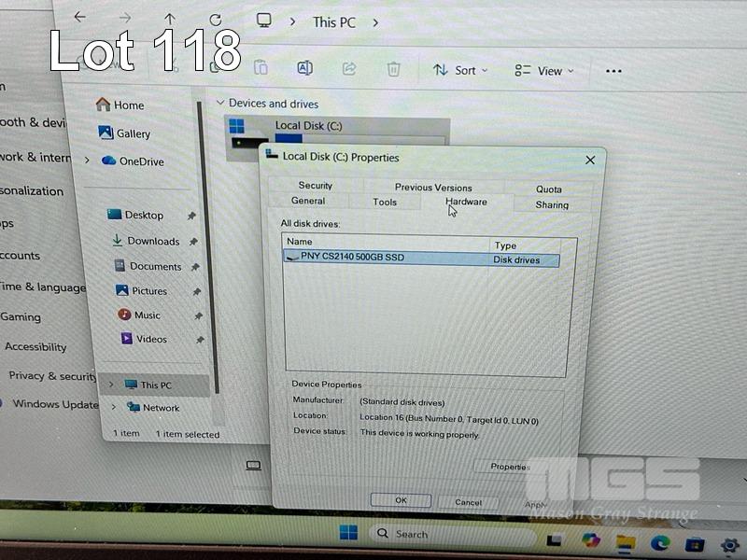Expand the OneDrive tree node
The height and width of the screenshot is (560, 747).
pos(87,161)
